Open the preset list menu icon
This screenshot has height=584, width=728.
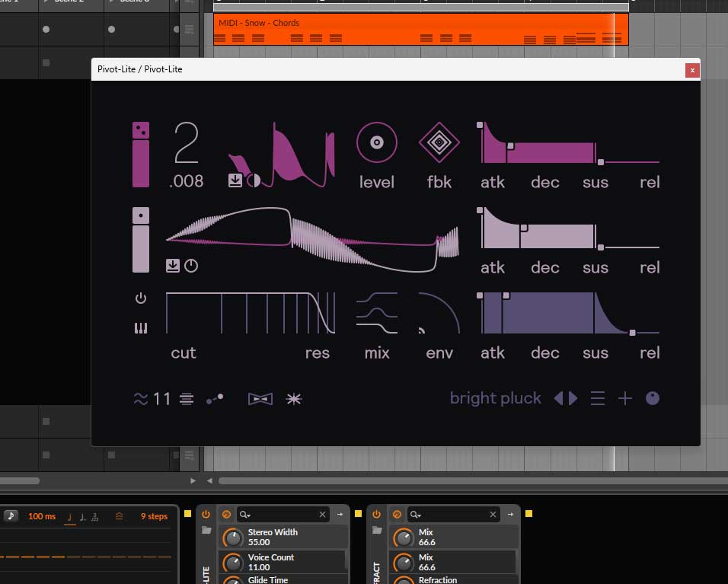pyautogui.click(x=598, y=398)
